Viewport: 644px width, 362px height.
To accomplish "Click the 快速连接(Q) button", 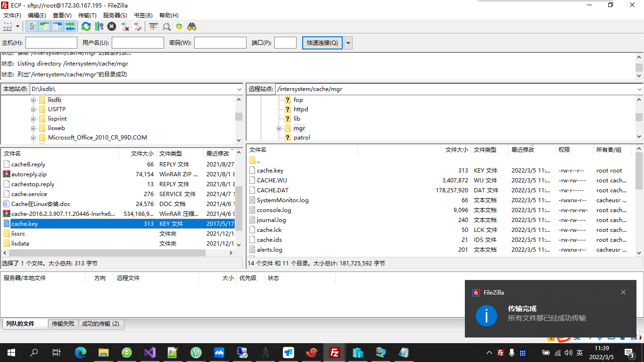I will click(x=322, y=43).
